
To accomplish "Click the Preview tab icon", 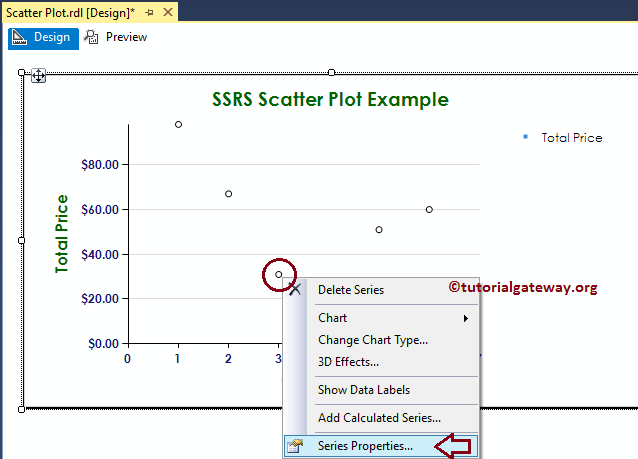I will tap(91, 37).
